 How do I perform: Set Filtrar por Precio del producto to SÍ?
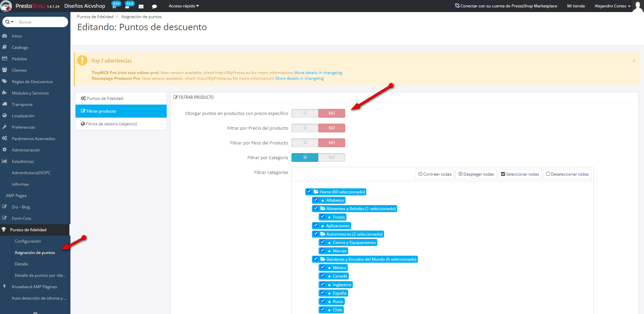tap(305, 128)
